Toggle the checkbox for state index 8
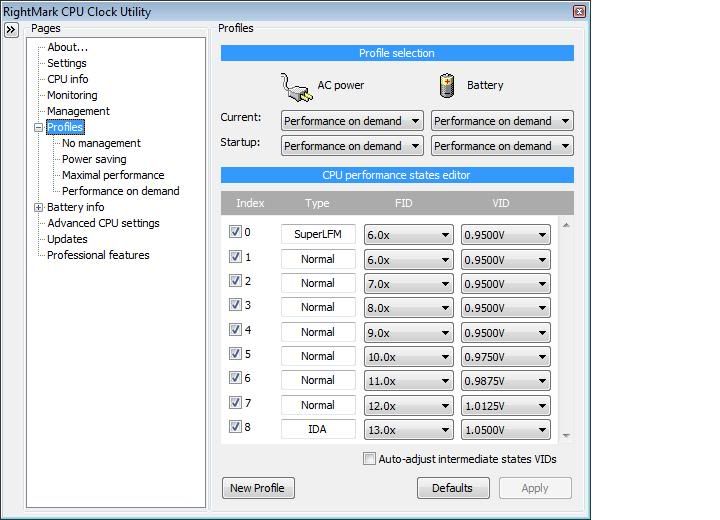Image resolution: width=720 pixels, height=520 pixels. pos(235,426)
